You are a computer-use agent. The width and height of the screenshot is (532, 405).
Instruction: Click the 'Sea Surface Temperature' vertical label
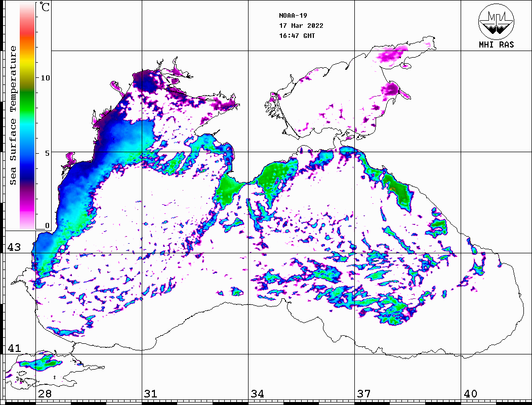[x=13, y=115]
